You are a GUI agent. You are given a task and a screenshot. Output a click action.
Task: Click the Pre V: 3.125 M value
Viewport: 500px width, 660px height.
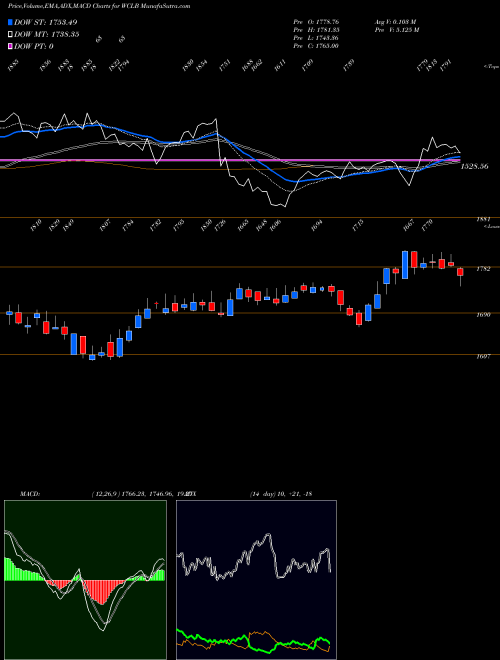[396, 29]
